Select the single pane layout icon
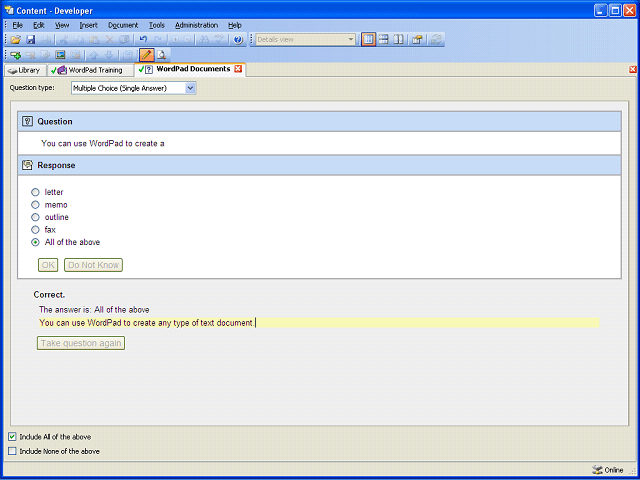640x480 pixels. (368, 40)
